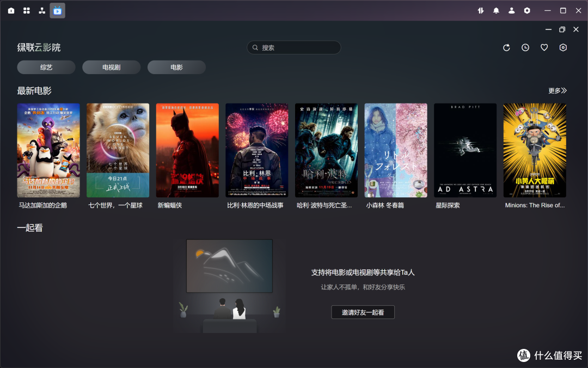The width and height of the screenshot is (588, 368).
Task: Open the 小森林 Little Forest poster
Action: tap(396, 150)
